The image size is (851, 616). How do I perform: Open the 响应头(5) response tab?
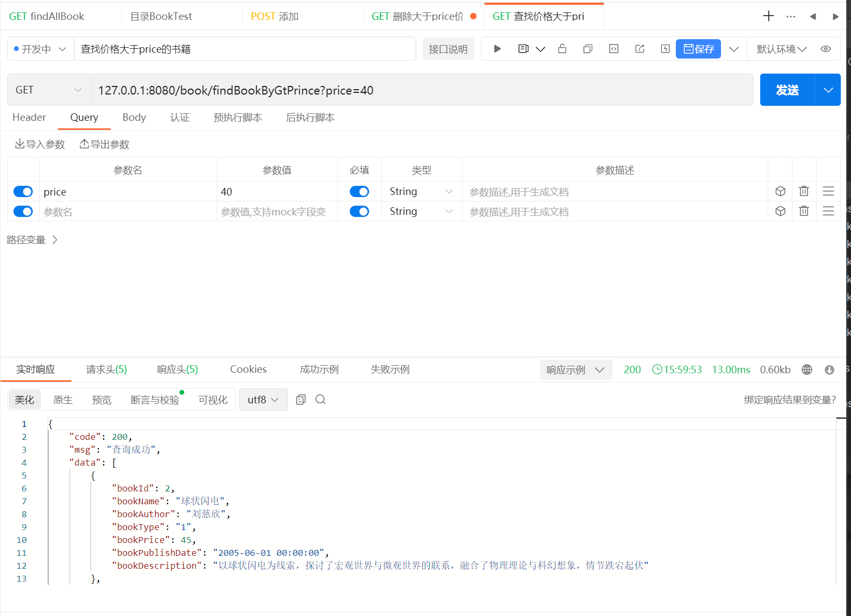pyautogui.click(x=177, y=369)
